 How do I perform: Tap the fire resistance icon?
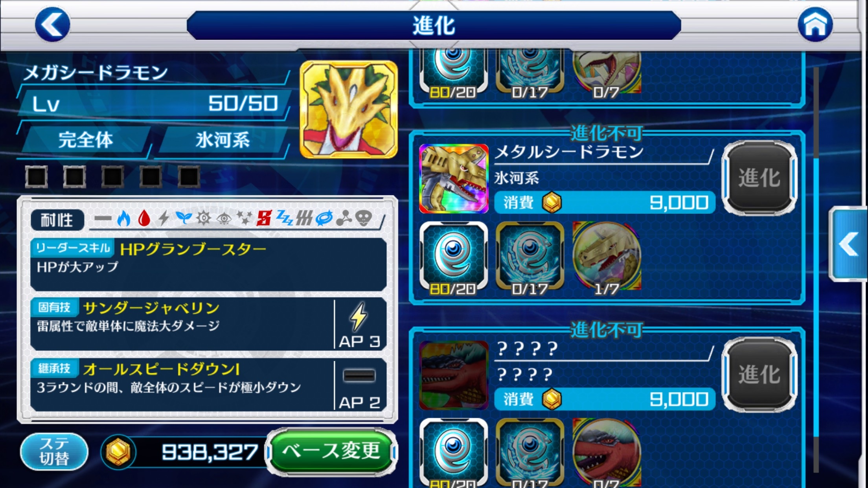click(x=123, y=218)
